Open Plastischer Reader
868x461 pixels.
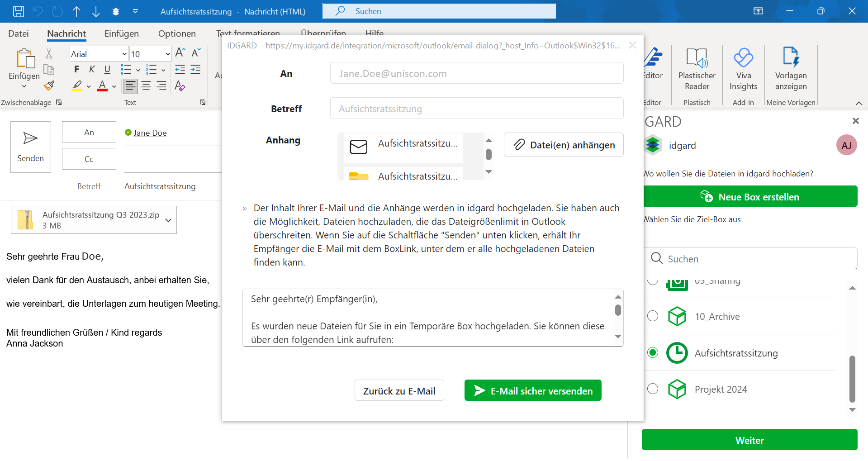point(697,69)
